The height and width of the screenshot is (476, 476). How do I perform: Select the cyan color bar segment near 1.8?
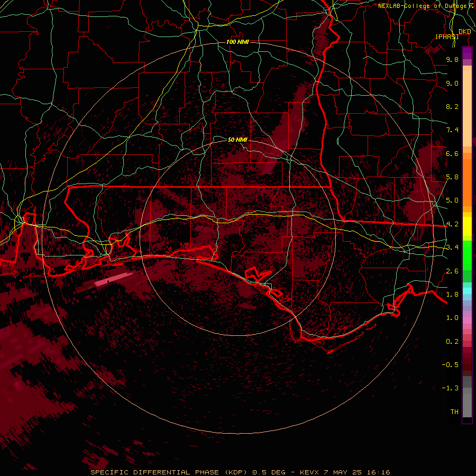(x=467, y=291)
